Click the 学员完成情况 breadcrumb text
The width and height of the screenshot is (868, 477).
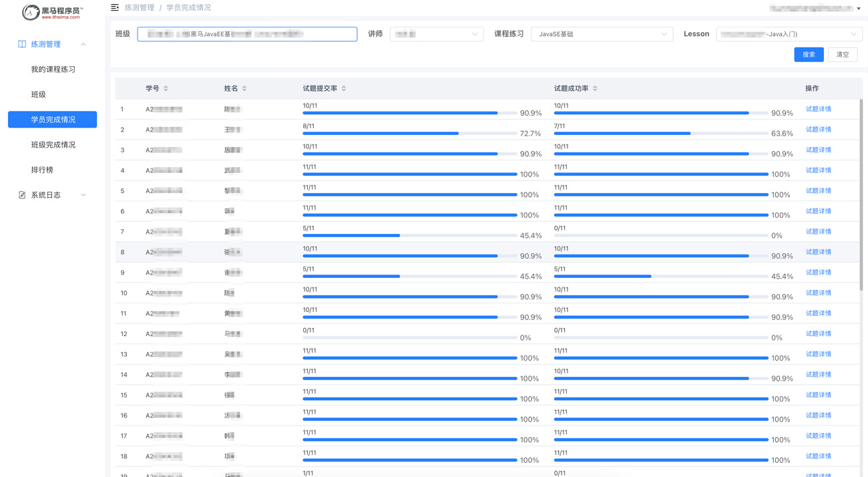(x=189, y=7)
